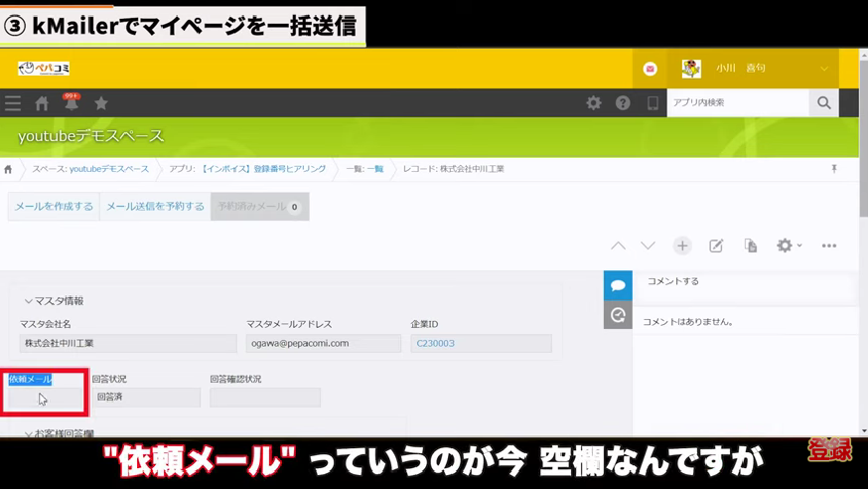Click the アプリ内検索 search field
The width and height of the screenshot is (868, 492).
click(x=738, y=102)
